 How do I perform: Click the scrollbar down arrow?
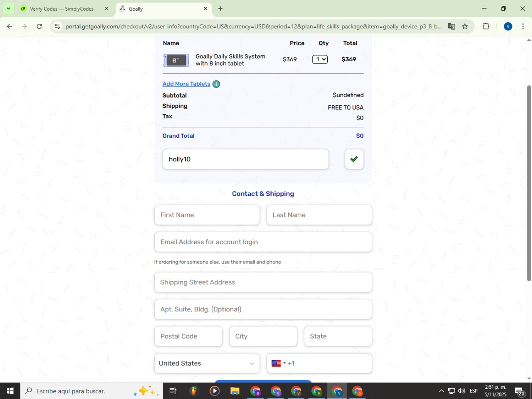pyautogui.click(x=529, y=378)
